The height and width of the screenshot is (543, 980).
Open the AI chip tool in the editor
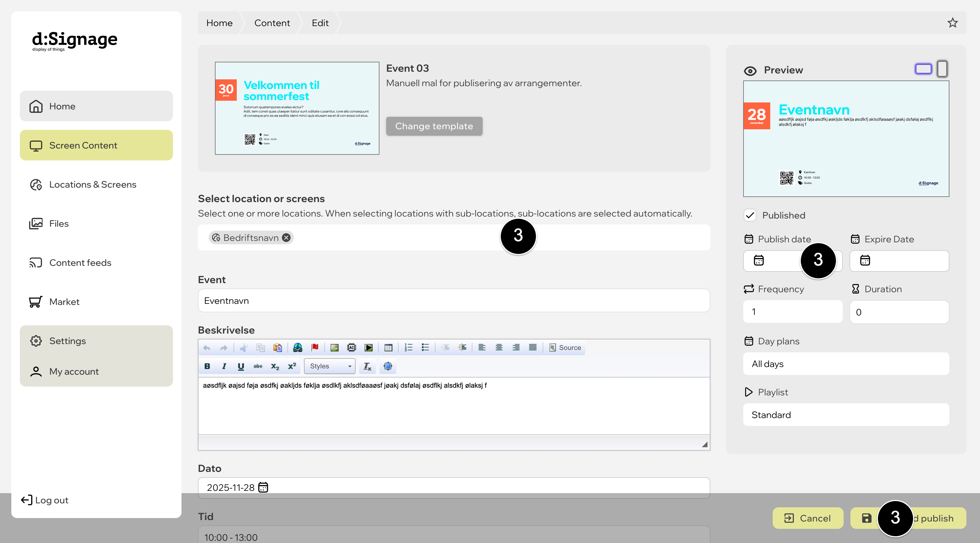click(x=352, y=347)
